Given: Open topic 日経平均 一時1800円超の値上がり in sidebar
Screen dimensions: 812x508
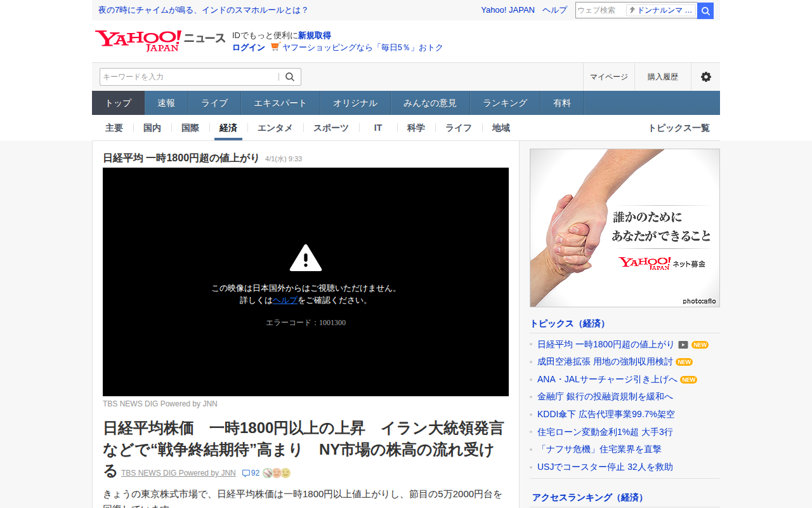Looking at the screenshot, I should pos(606,345).
